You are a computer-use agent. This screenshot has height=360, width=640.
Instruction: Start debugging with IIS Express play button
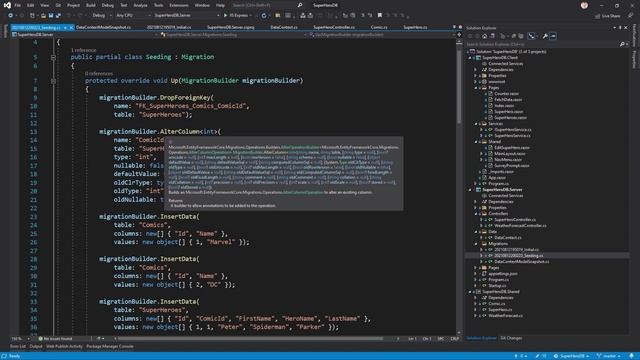tap(225, 16)
